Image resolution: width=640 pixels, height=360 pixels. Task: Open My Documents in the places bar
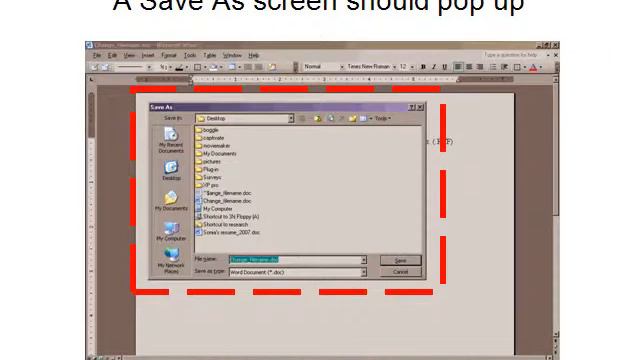[x=171, y=201]
